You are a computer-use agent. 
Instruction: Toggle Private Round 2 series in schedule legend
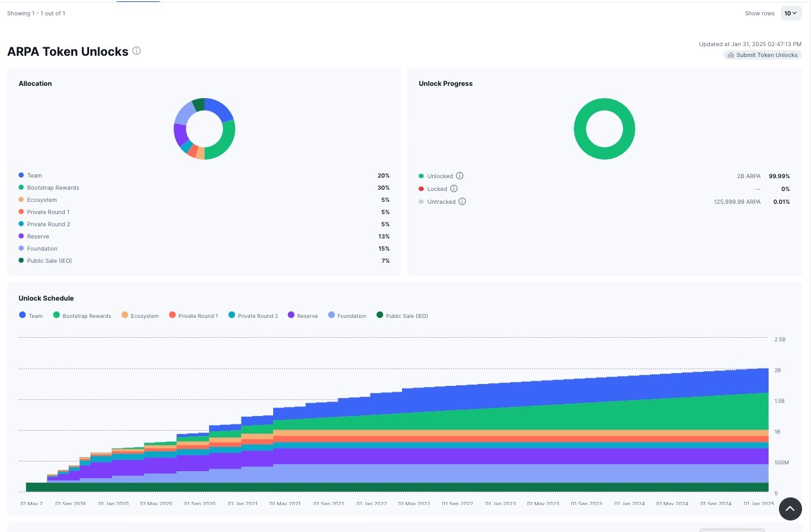tap(253, 315)
